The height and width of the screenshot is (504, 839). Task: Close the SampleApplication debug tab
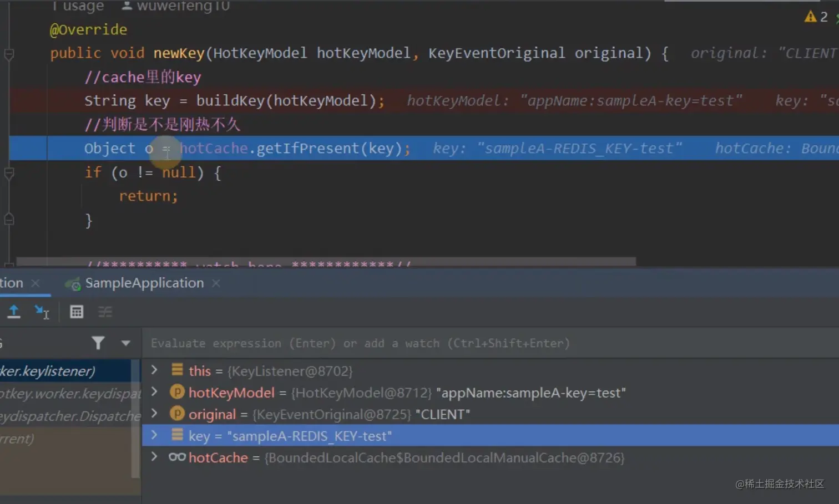(216, 283)
